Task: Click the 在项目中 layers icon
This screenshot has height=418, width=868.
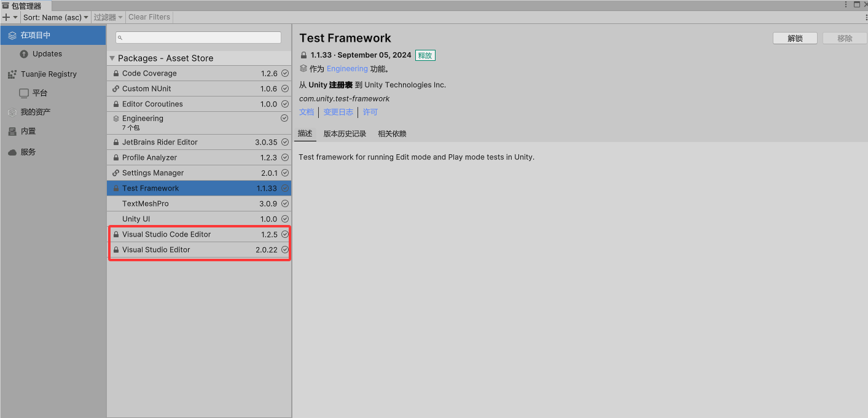Action: (x=12, y=35)
